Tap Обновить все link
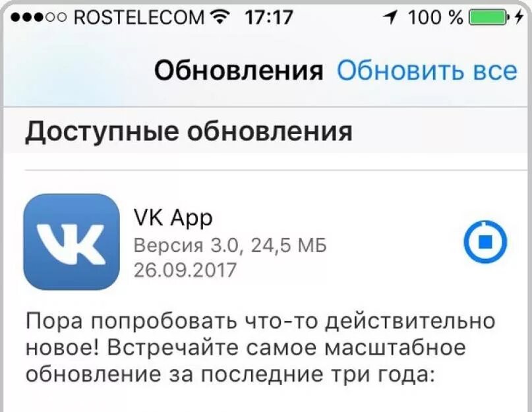Screen dimensions: 532x412 click(427, 71)
